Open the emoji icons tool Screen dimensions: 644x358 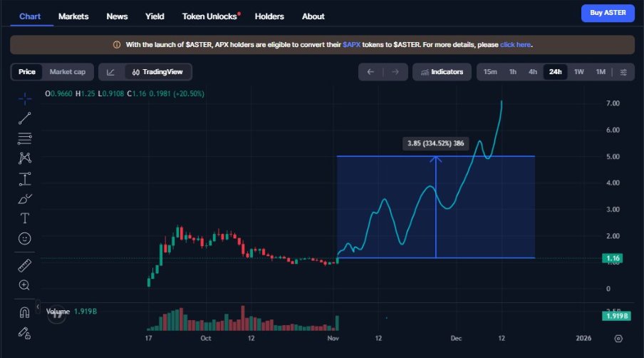click(x=25, y=238)
